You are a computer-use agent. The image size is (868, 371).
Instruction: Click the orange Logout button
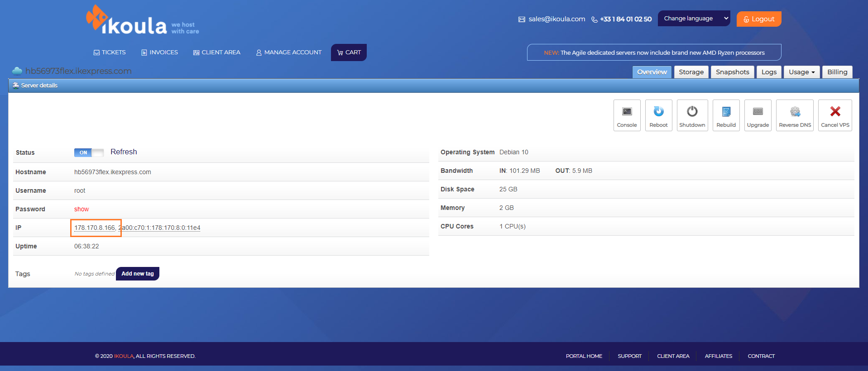pos(759,19)
